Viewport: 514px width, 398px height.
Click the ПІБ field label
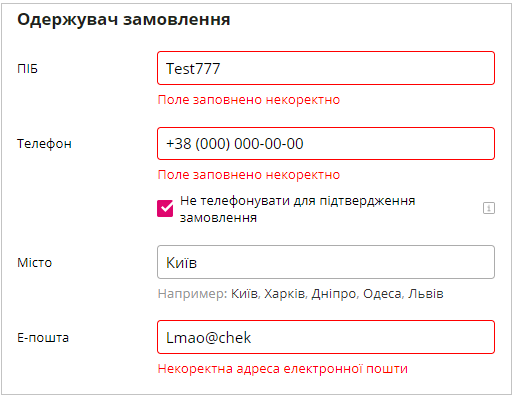coord(27,69)
